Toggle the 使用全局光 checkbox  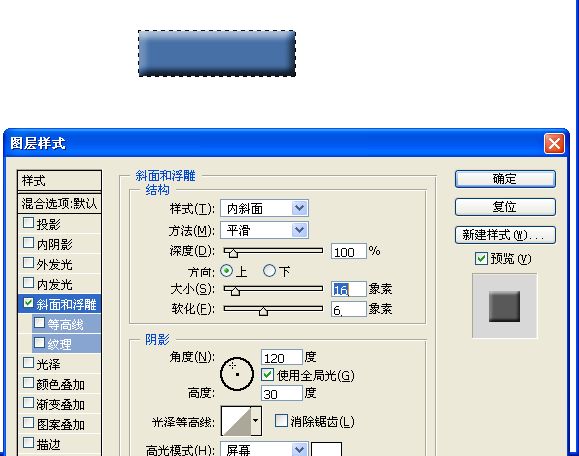[267, 375]
